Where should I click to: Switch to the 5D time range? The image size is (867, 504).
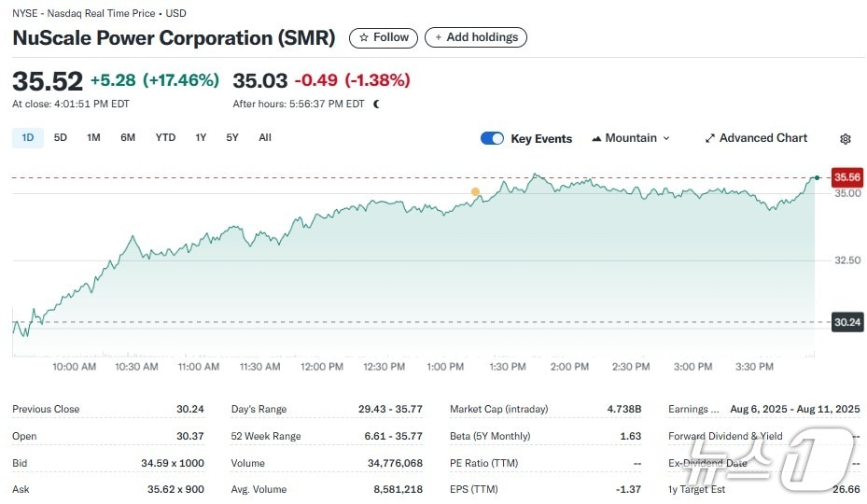pyautogui.click(x=61, y=138)
